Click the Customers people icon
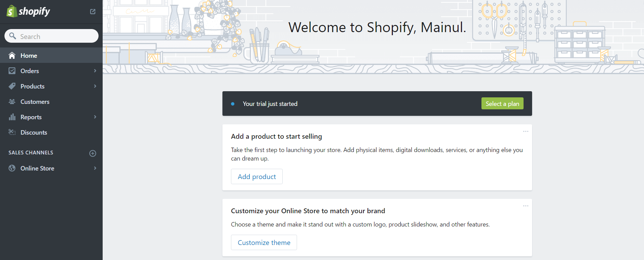Viewport: 644px width, 260px height. pyautogui.click(x=12, y=101)
